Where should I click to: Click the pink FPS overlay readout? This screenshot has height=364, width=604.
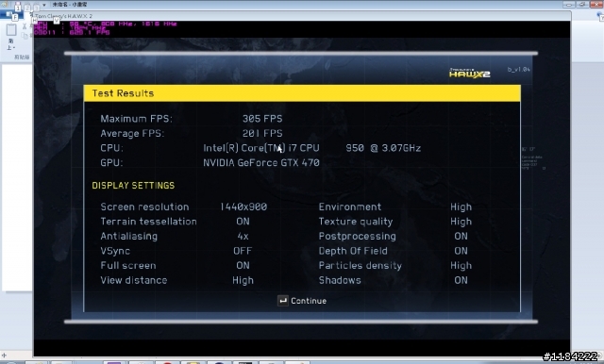click(x=90, y=33)
